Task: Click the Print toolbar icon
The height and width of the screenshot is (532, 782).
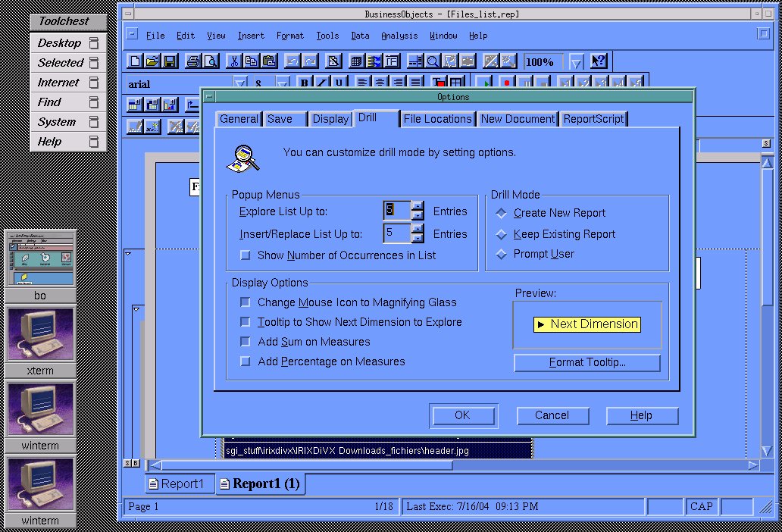Action: (193, 61)
